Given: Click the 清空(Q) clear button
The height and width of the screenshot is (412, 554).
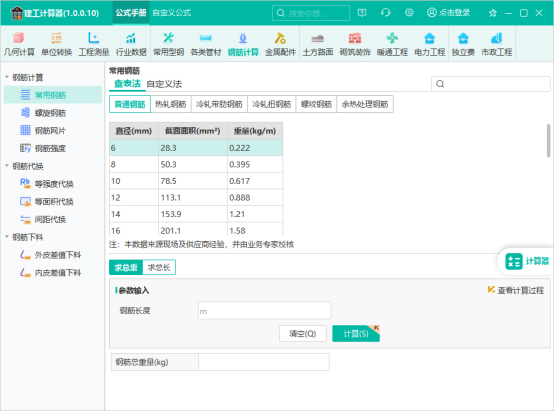Looking at the screenshot, I should 303,334.
